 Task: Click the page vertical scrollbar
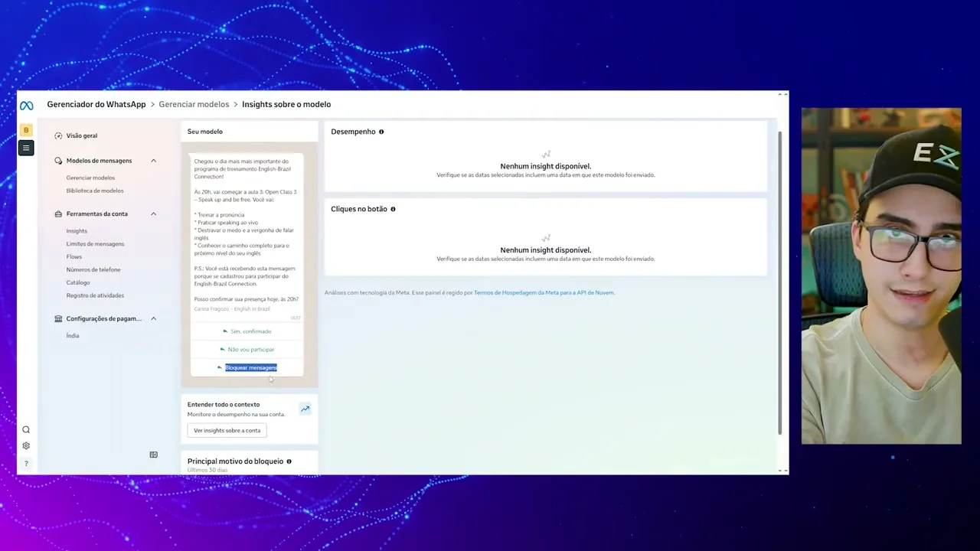tap(780, 282)
